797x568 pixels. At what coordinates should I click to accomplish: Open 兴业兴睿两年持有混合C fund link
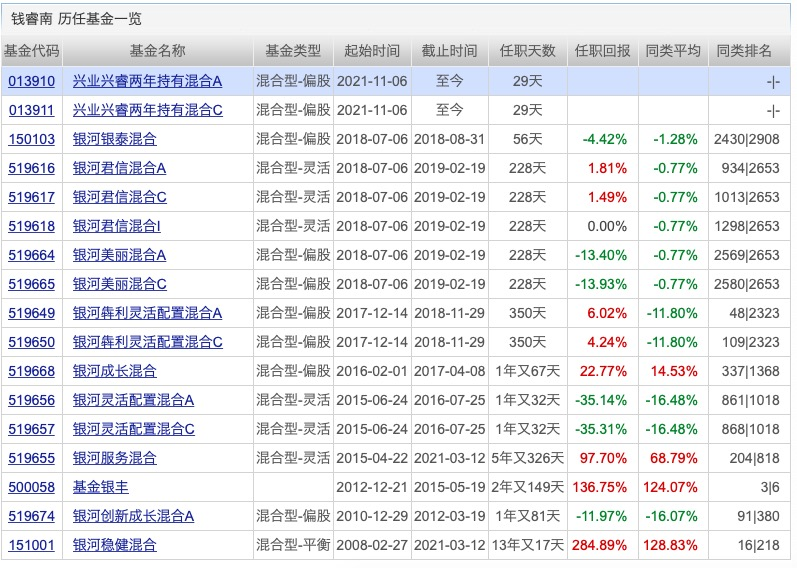pos(147,110)
